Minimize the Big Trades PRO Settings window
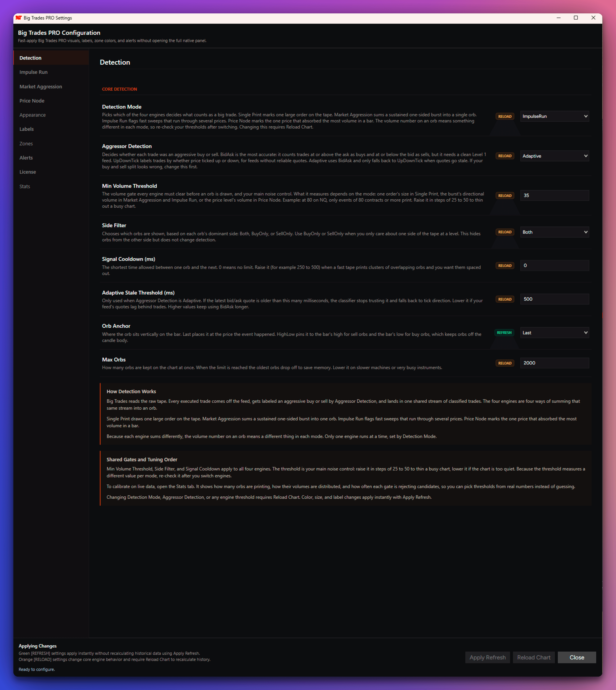This screenshot has height=690, width=616. 558,18
